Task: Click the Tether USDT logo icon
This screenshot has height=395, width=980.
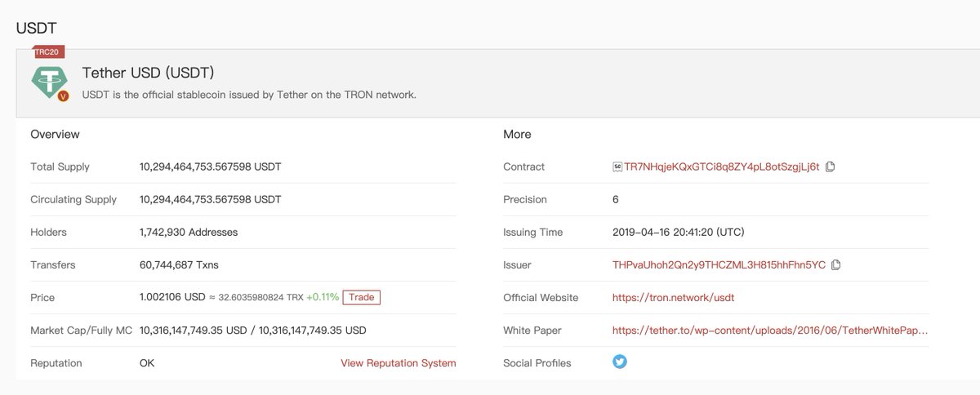Action: (48, 82)
